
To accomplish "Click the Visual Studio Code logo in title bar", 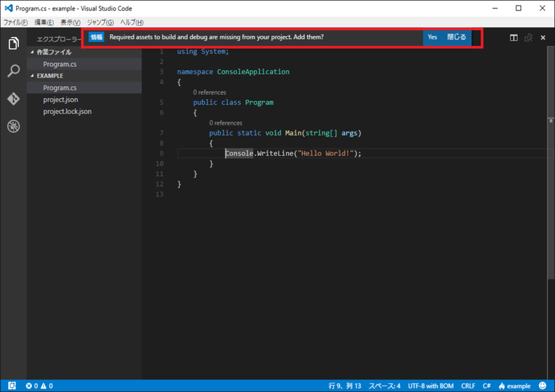I will pos(9,8).
